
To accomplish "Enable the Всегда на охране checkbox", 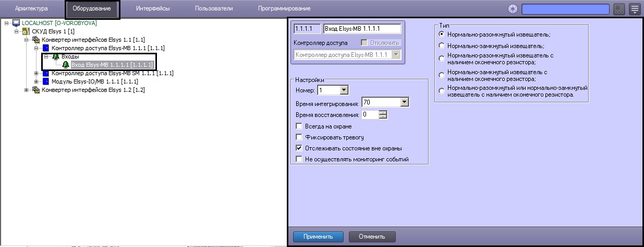I will click(299, 126).
